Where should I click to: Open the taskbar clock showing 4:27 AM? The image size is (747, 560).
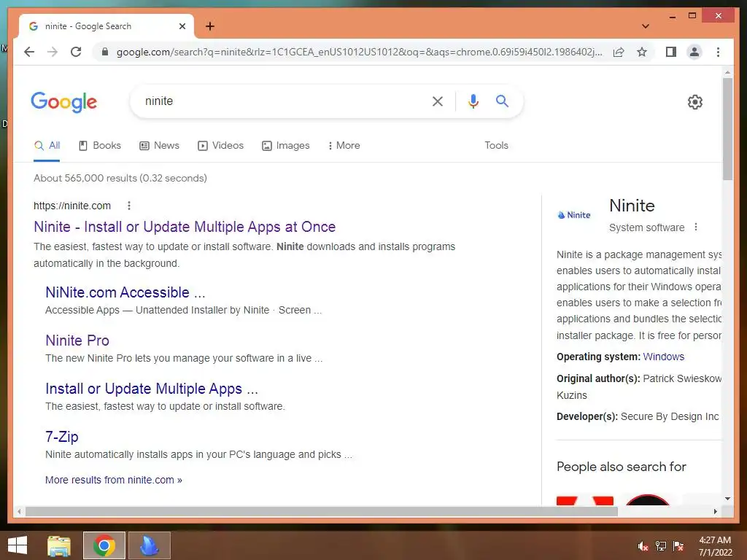(715, 546)
